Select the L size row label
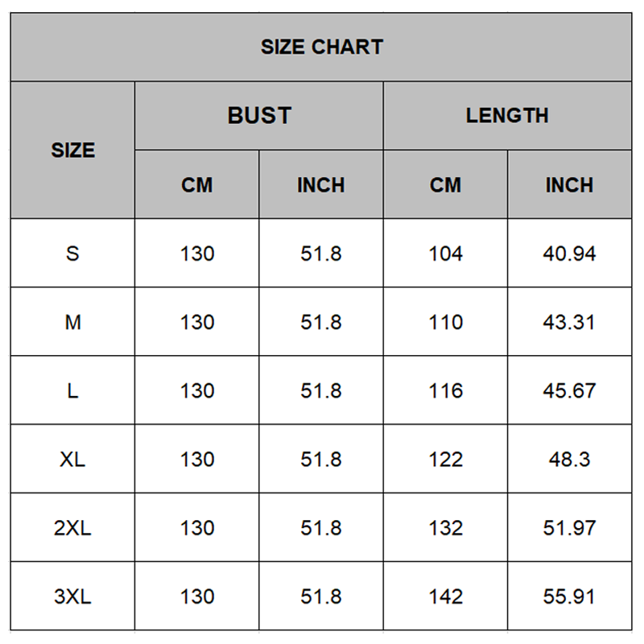 point(72,390)
